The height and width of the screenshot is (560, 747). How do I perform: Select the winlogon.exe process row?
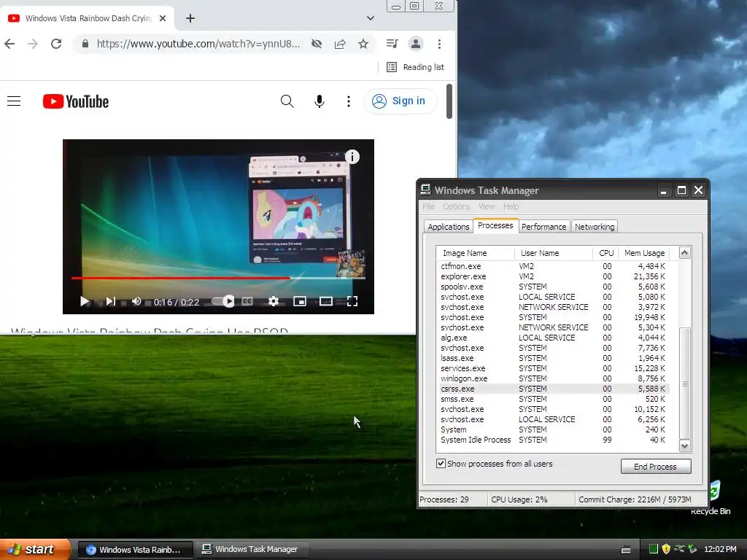553,378
